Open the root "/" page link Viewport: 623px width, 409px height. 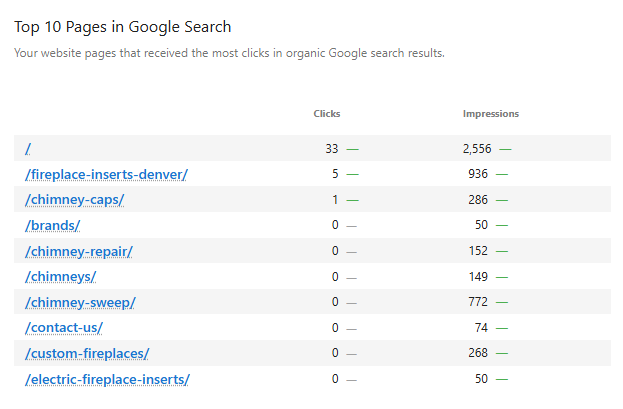28,148
